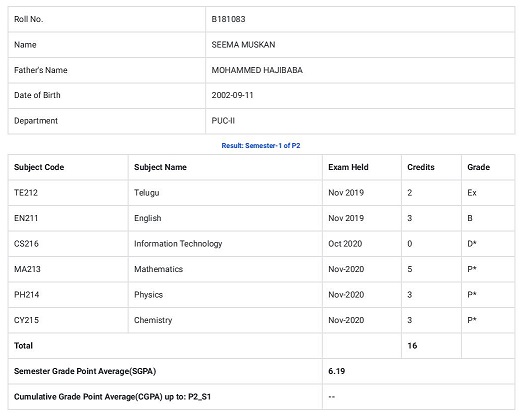
Task: Click the Subject Name column header
Action: click(160, 167)
